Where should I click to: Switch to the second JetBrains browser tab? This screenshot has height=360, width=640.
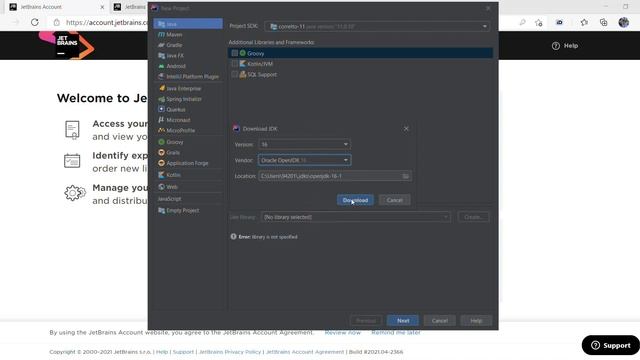[130, 7]
